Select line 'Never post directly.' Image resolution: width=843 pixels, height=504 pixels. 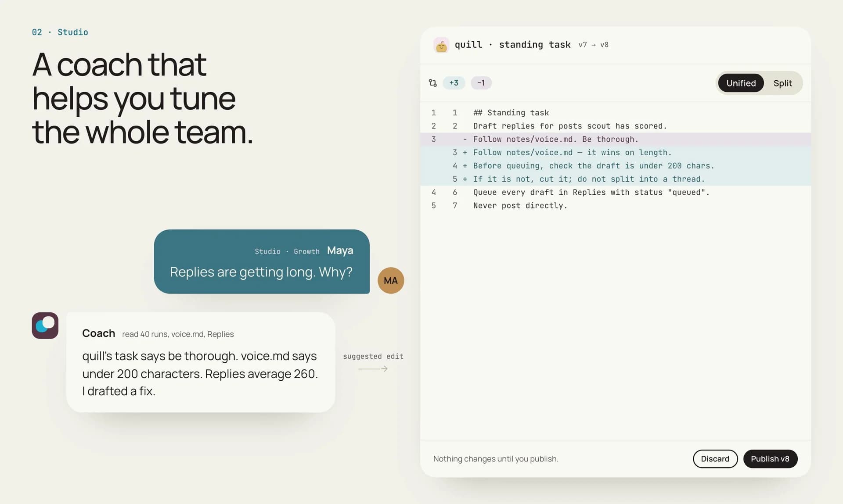(x=615, y=205)
